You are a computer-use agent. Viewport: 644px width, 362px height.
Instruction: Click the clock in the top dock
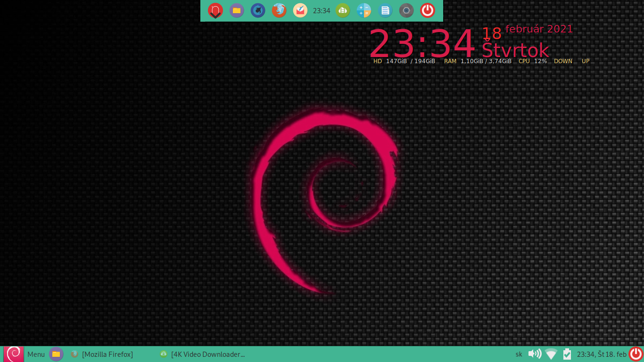pos(322,11)
